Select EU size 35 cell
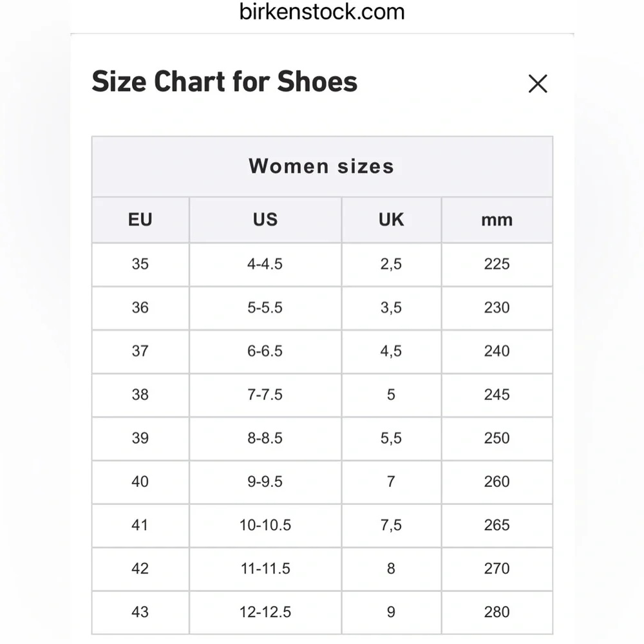This screenshot has width=644, height=644. click(x=140, y=264)
